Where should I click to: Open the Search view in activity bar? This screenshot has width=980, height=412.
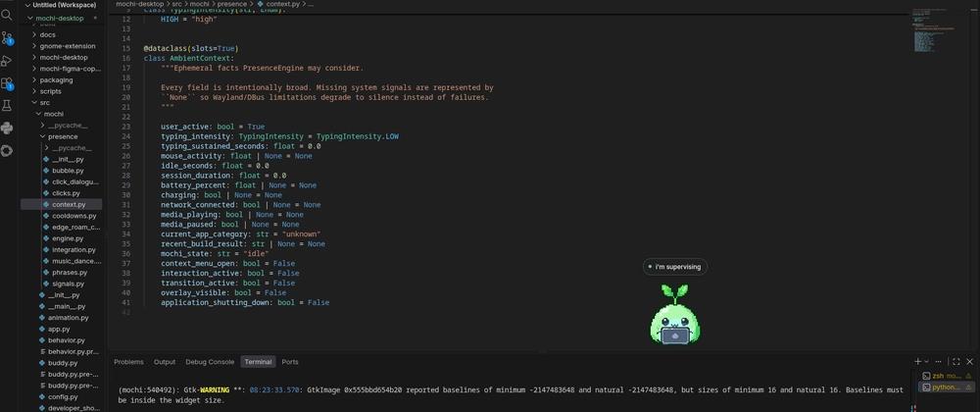click(x=7, y=15)
